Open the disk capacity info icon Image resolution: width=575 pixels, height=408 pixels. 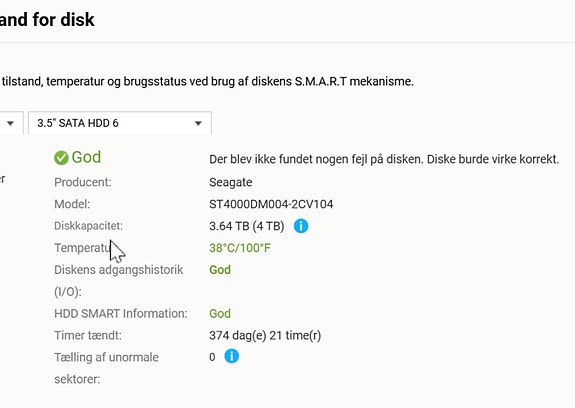[x=301, y=226]
